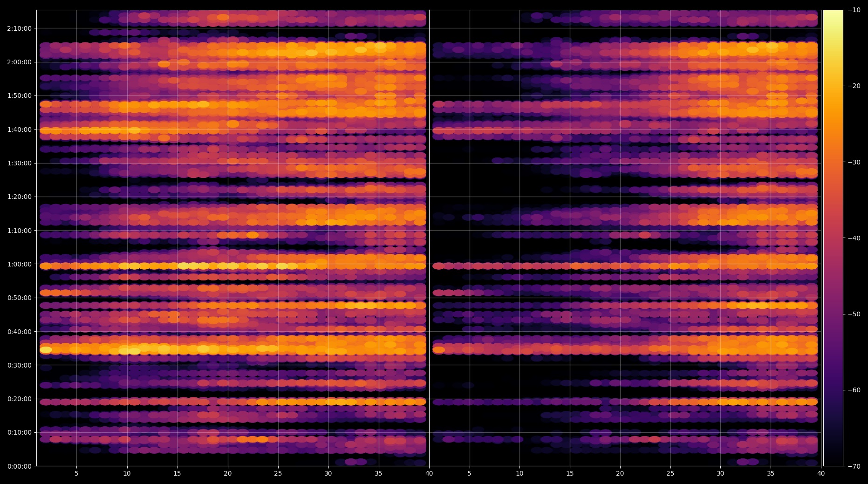This screenshot has height=484, width=868.
Task: Click the −10 colorbar scale label
Action: click(x=854, y=10)
